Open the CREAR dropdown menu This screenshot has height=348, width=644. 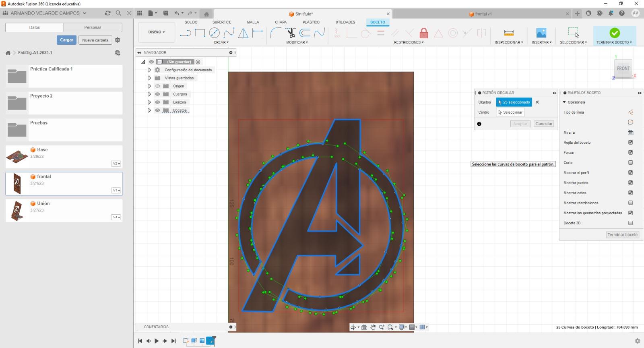click(x=221, y=42)
